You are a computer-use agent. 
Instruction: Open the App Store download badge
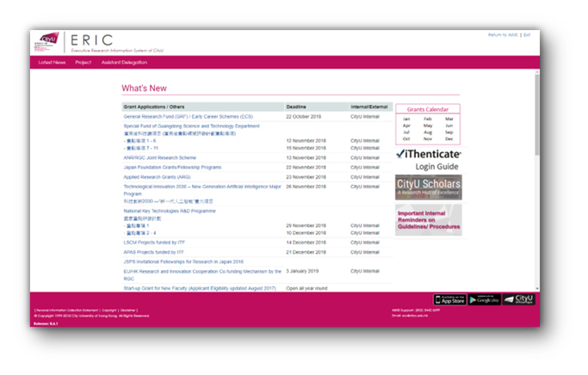click(x=449, y=299)
